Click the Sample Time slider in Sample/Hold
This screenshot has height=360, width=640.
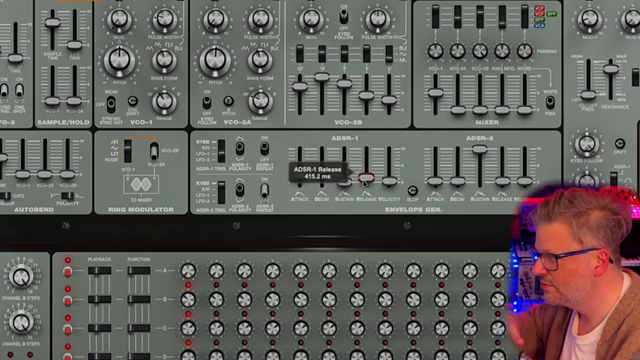pos(52,23)
